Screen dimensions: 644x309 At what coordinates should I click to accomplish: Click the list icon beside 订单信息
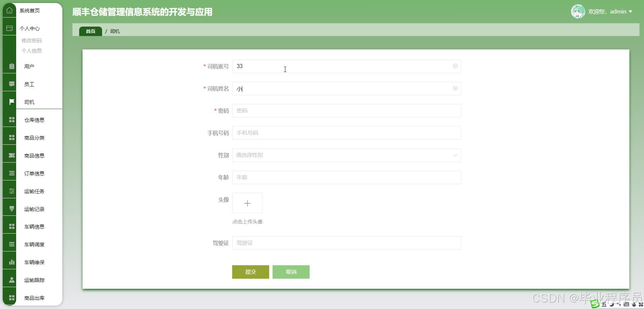coord(12,173)
